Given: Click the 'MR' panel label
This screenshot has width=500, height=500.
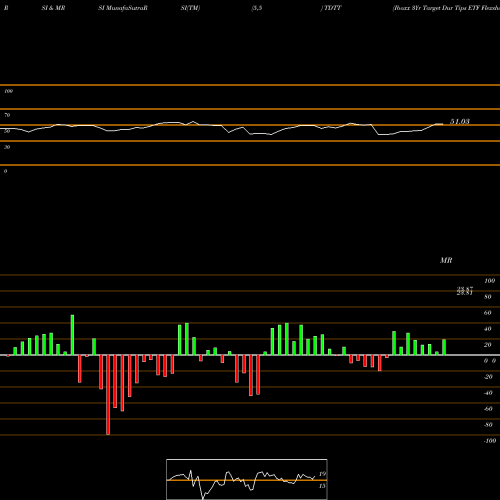Looking at the screenshot, I should coord(446,260).
